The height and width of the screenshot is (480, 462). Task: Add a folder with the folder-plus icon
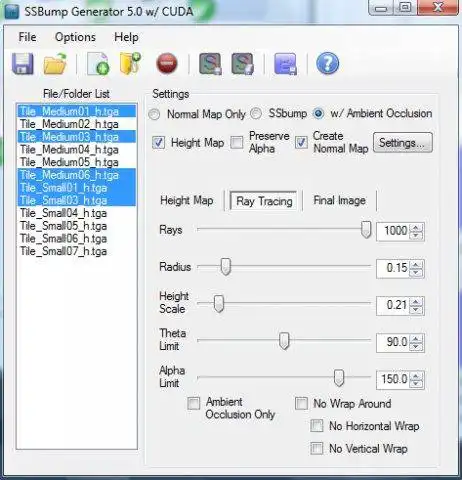(x=130, y=63)
